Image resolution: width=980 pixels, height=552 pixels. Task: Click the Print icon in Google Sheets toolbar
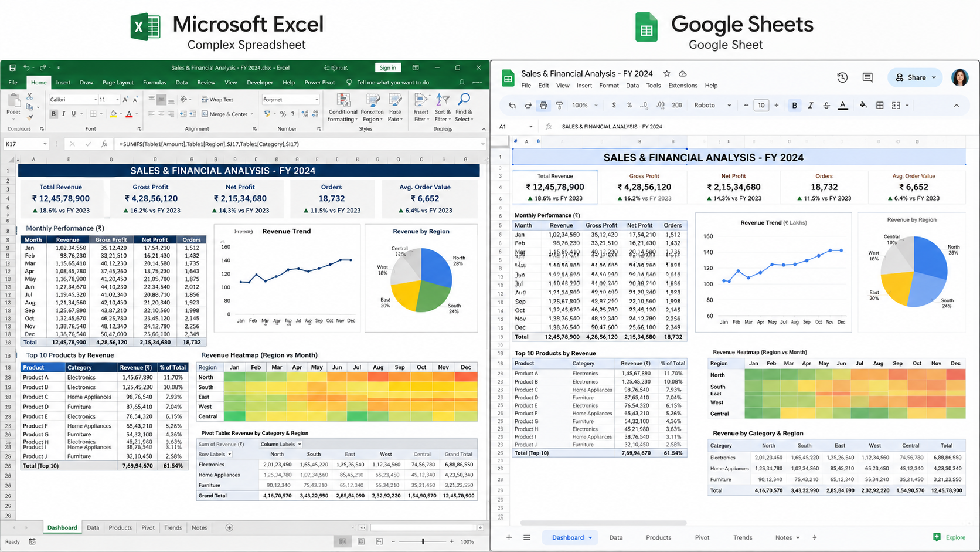tap(543, 106)
